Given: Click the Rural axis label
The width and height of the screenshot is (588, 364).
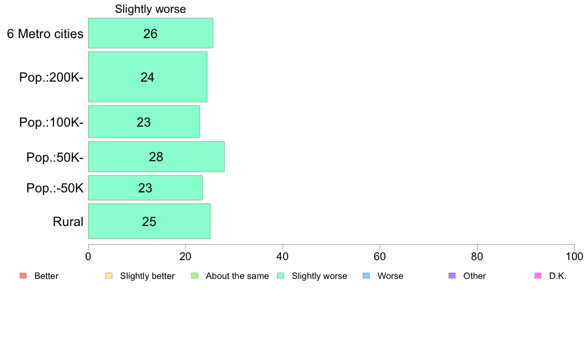Looking at the screenshot, I should 68,222.
